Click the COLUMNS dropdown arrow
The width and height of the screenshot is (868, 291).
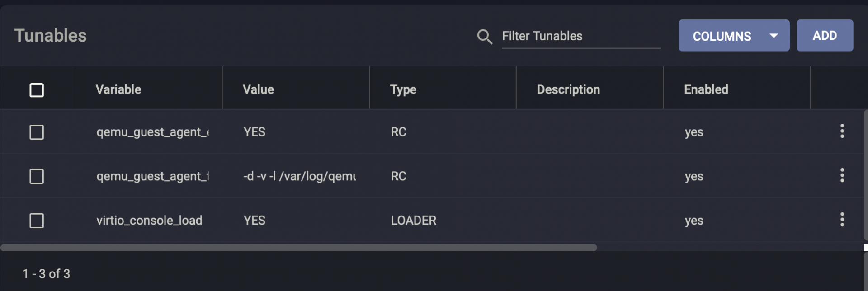pyautogui.click(x=774, y=36)
